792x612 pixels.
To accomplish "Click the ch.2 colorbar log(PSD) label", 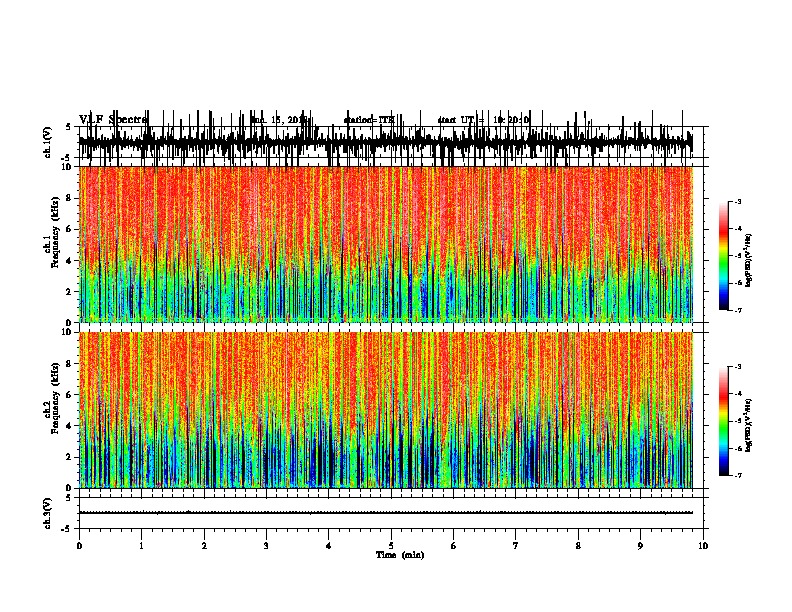I will pyautogui.click(x=748, y=425).
